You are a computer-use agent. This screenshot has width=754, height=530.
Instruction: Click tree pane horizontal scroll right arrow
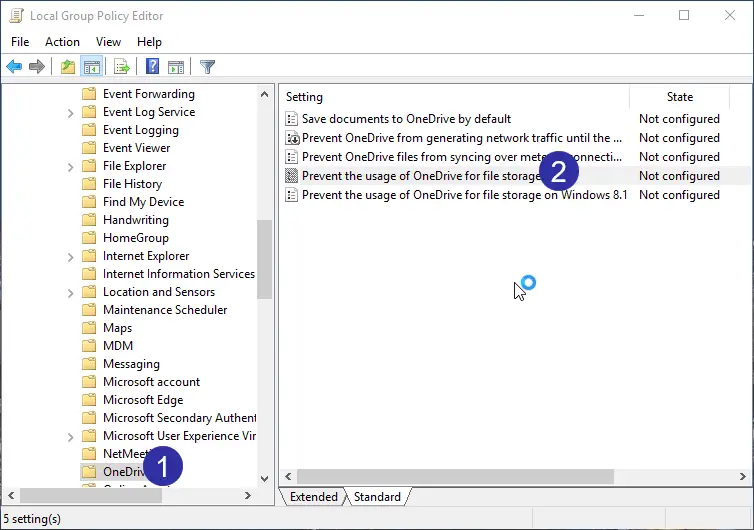coord(248,495)
